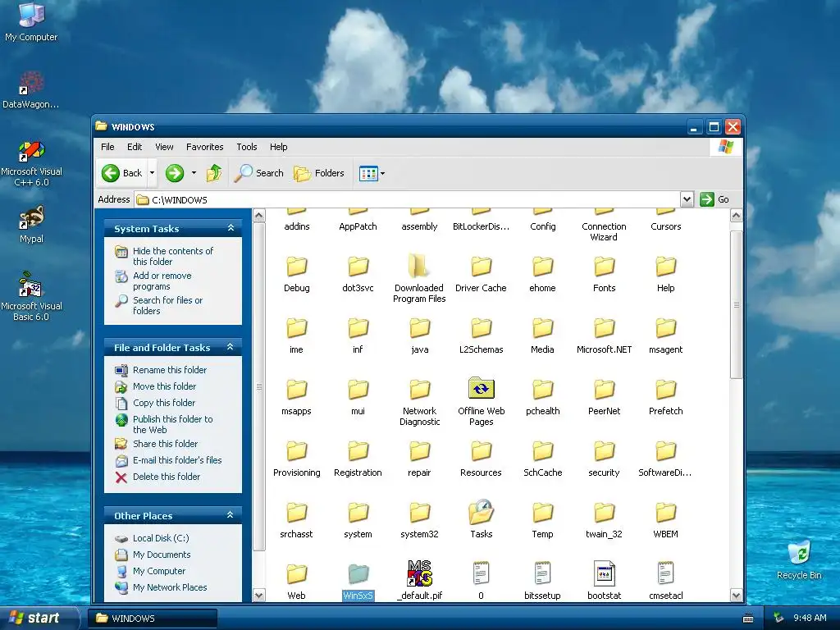This screenshot has height=630, width=840.
Task: Click Move this folder
Action: [x=164, y=386]
